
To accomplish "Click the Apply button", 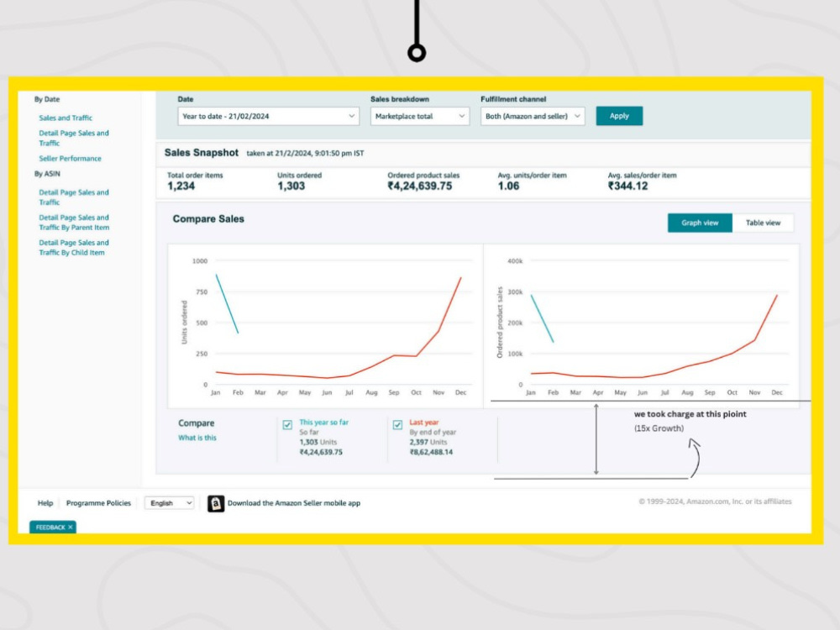I will [619, 116].
